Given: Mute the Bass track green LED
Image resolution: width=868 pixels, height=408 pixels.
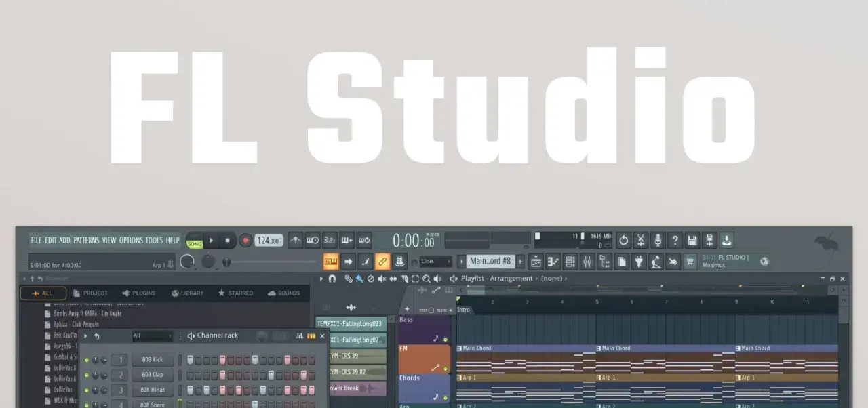Looking at the screenshot, I should pos(446,338).
